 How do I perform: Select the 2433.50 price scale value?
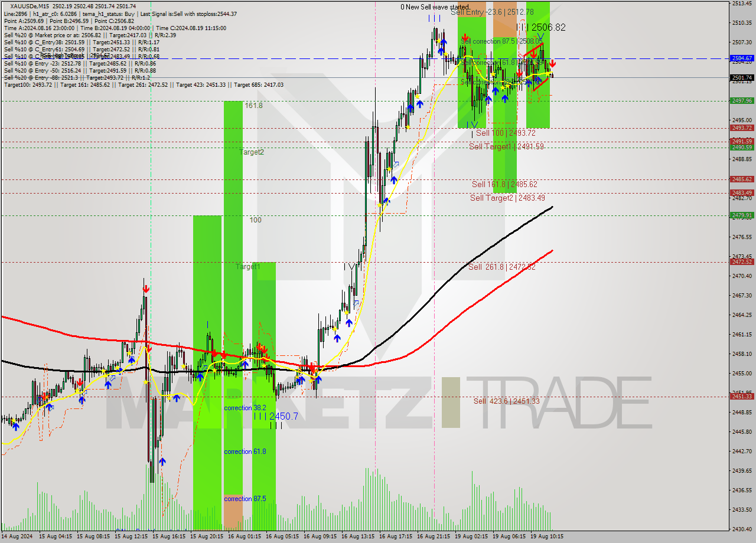742,510
